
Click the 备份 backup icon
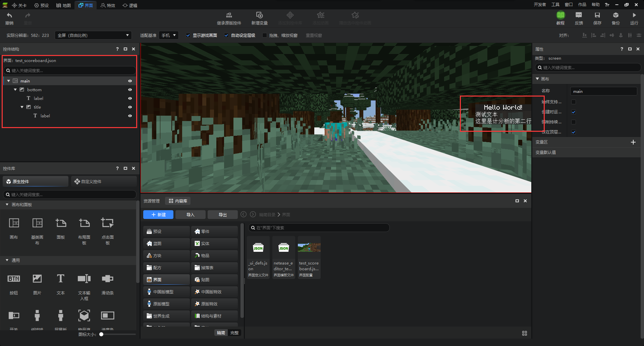[x=616, y=15]
